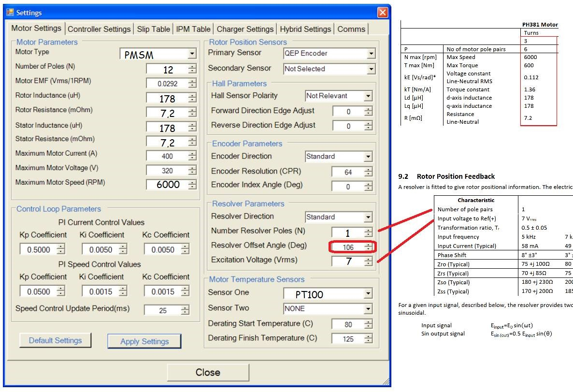
Task: Click the Encoder Resolution (CPR) stepper
Action: [x=368, y=172]
